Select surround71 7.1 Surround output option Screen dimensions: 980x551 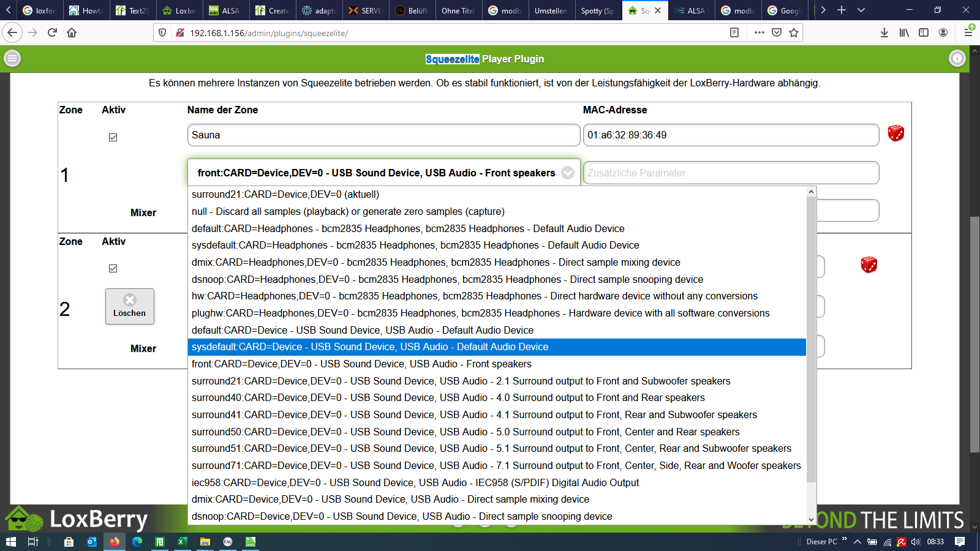497,465
